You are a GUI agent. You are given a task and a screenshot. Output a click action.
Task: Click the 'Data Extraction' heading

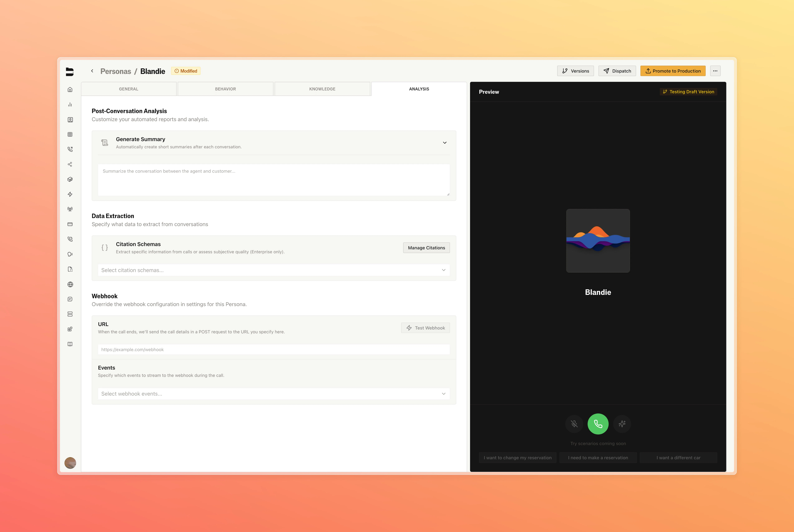pos(113,216)
